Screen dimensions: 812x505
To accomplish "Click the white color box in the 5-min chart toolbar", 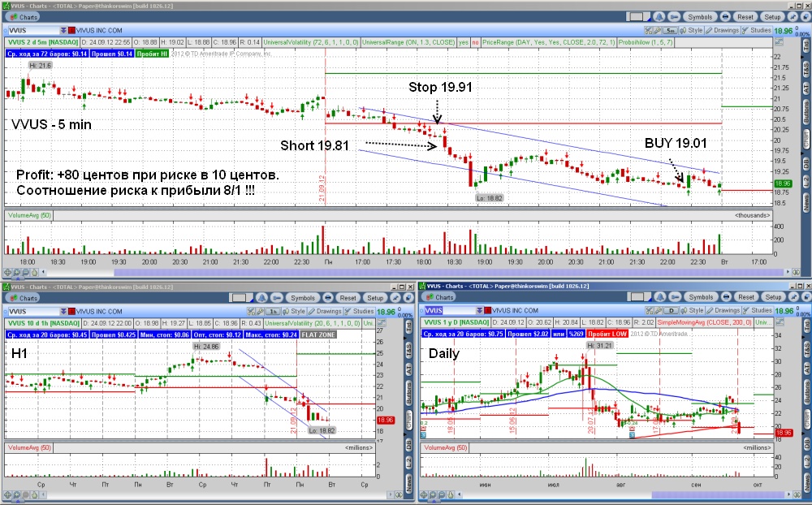I will coord(638,17).
